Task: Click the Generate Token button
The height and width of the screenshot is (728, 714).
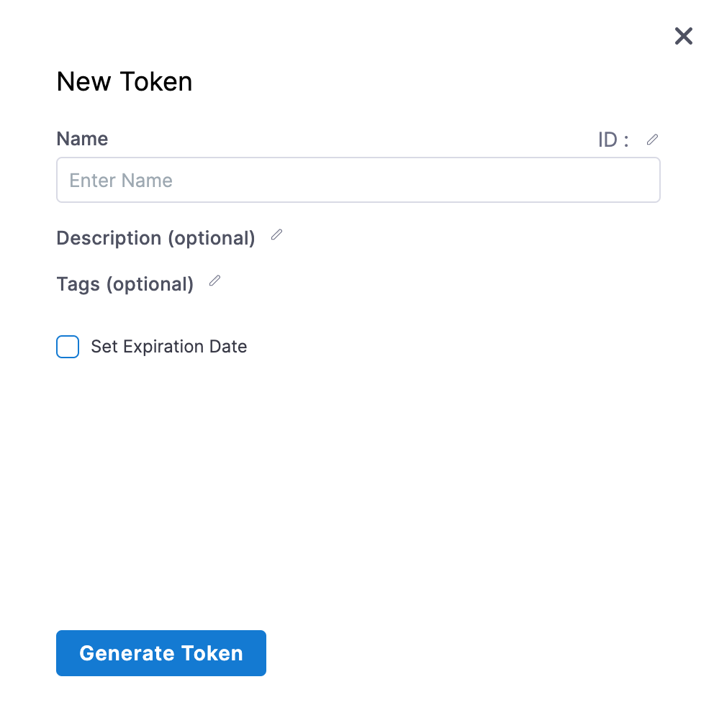Action: [161, 652]
